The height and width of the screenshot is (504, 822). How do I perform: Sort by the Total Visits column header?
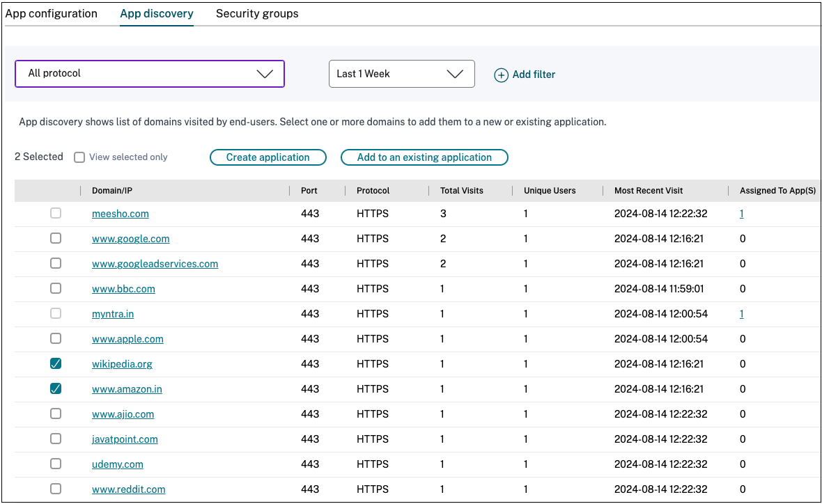[461, 191]
